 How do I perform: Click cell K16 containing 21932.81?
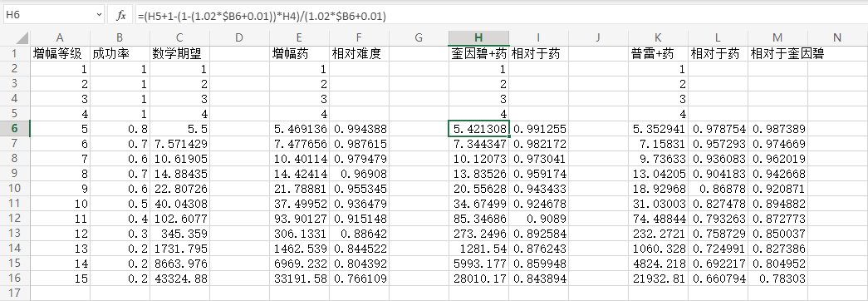(658, 279)
